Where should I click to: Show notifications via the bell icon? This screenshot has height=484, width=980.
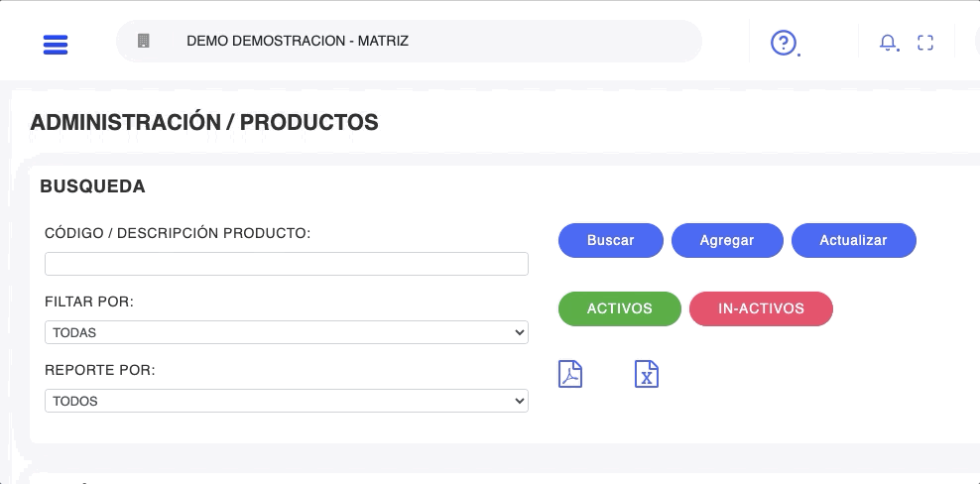click(888, 43)
